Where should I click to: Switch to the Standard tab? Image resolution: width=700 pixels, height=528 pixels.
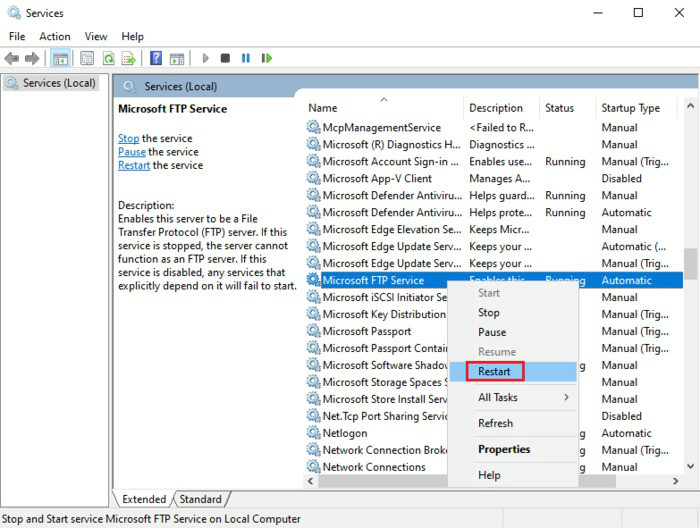(x=201, y=499)
